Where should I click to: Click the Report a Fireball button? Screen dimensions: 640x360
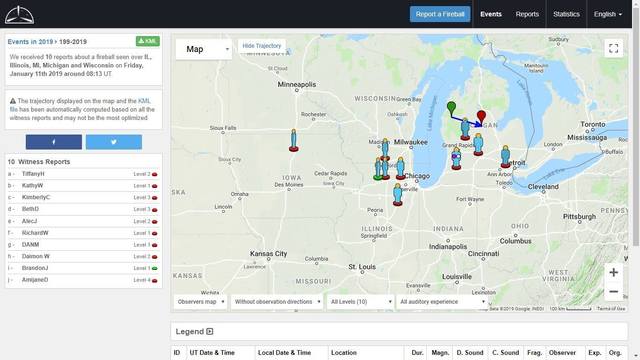pos(440,14)
